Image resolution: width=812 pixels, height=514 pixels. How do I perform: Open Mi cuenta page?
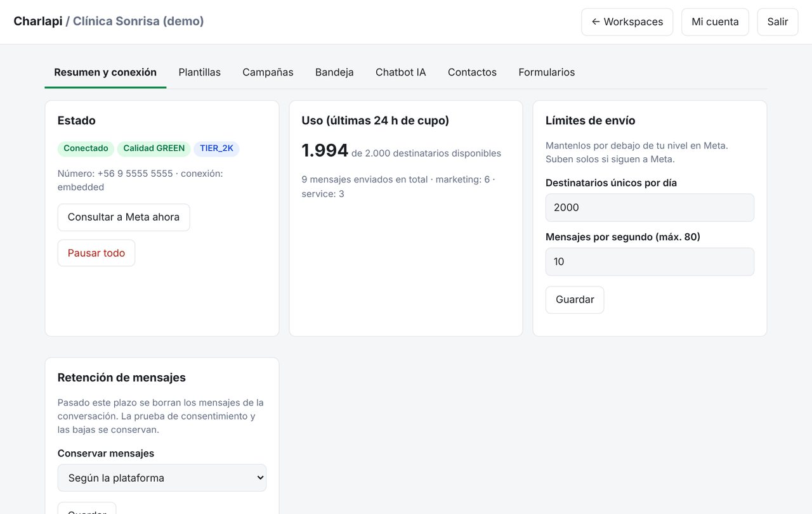click(x=715, y=22)
